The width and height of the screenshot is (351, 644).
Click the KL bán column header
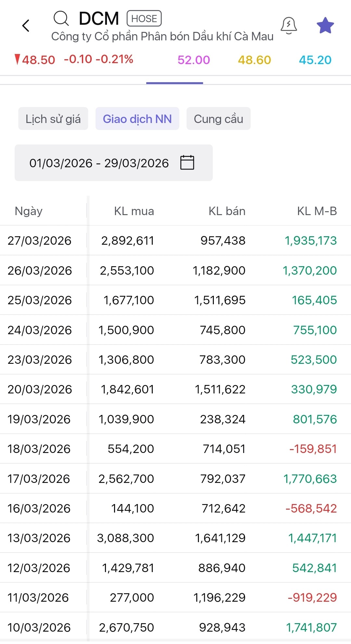pos(227,211)
